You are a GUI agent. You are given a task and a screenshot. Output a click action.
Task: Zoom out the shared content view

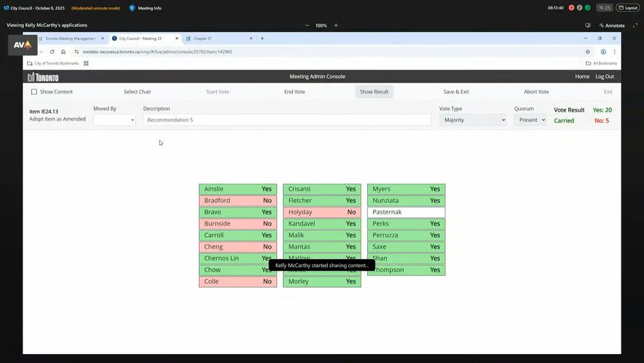(307, 26)
